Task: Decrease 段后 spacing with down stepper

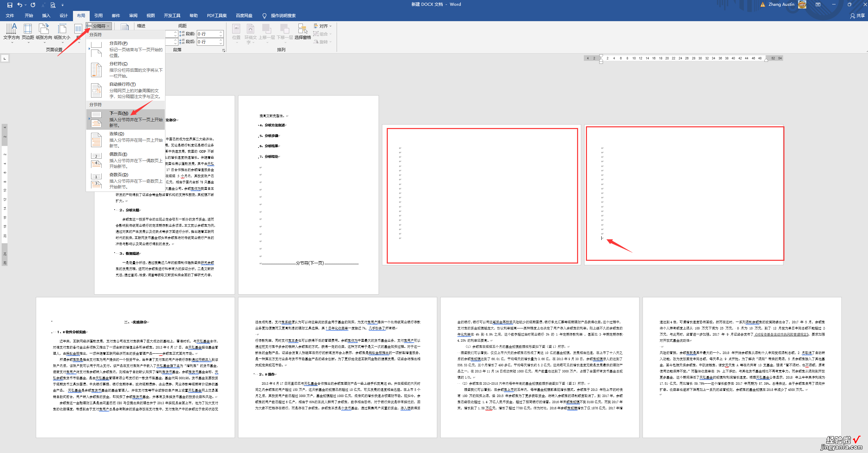Action: pyautogui.click(x=221, y=44)
